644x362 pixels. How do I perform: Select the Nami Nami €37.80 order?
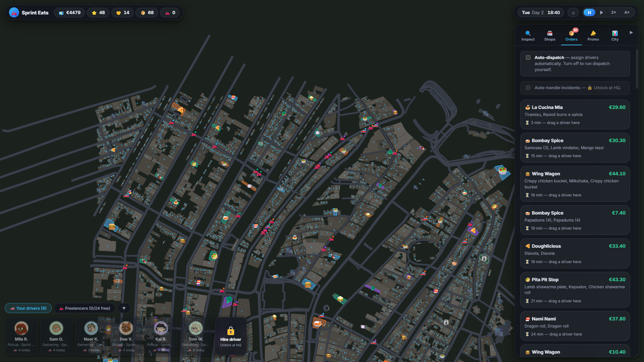click(575, 326)
